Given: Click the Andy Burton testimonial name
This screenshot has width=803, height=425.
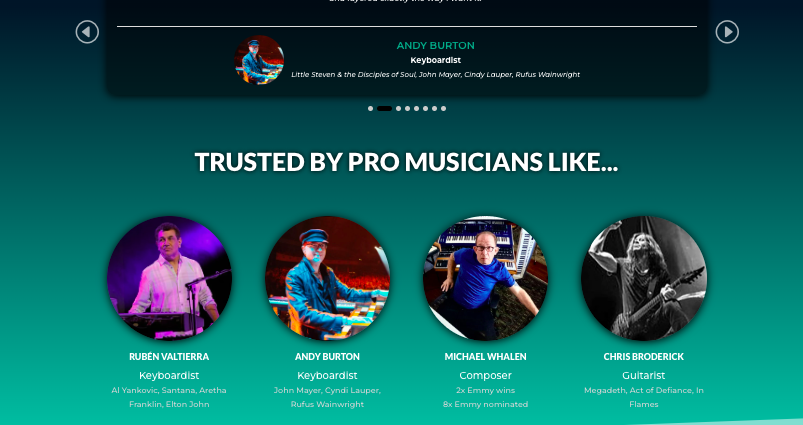Looking at the screenshot, I should [435, 46].
